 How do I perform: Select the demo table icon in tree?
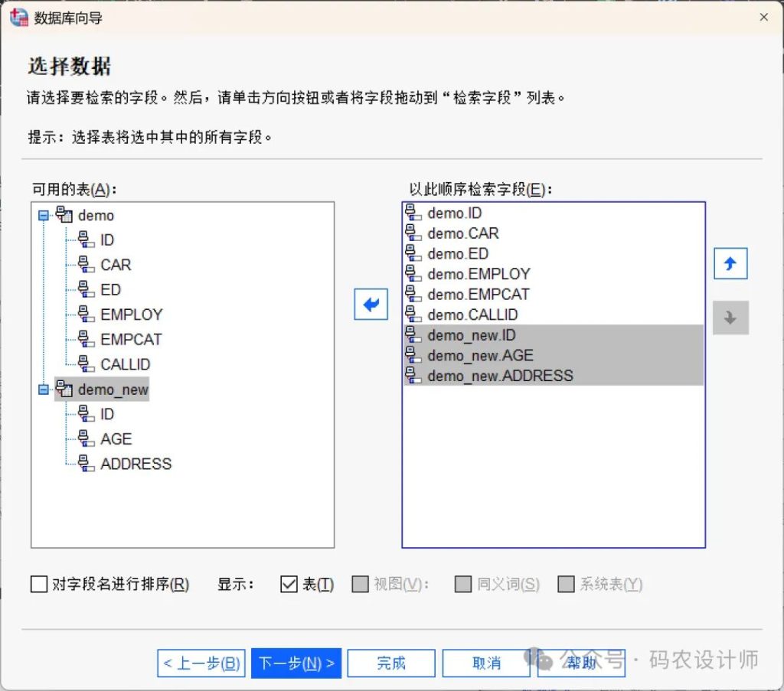[x=64, y=215]
